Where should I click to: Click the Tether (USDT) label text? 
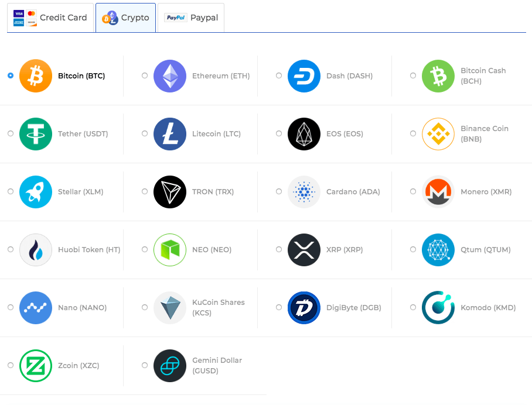coord(83,134)
